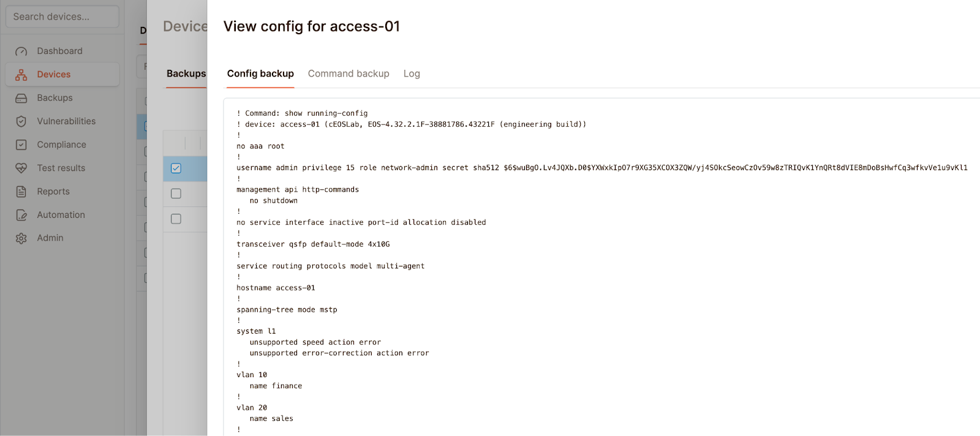Click the Test results heartbeat icon
This screenshot has width=980, height=436.
coord(21,168)
